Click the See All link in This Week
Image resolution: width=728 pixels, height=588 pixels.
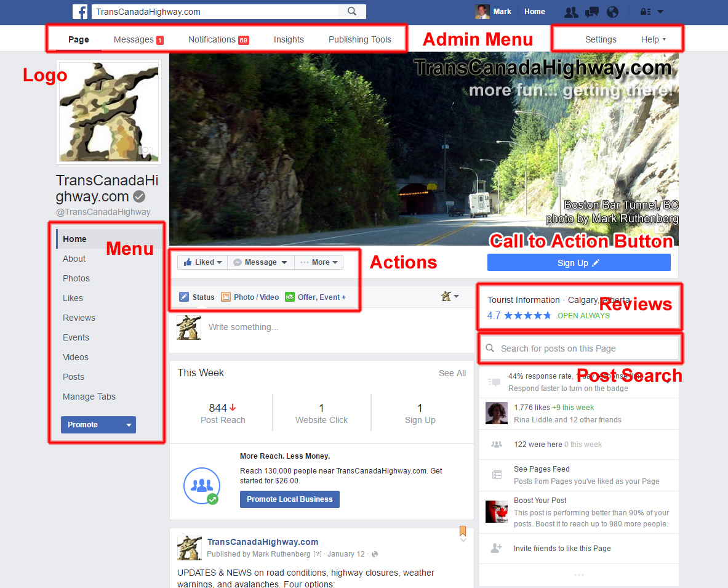pos(452,373)
